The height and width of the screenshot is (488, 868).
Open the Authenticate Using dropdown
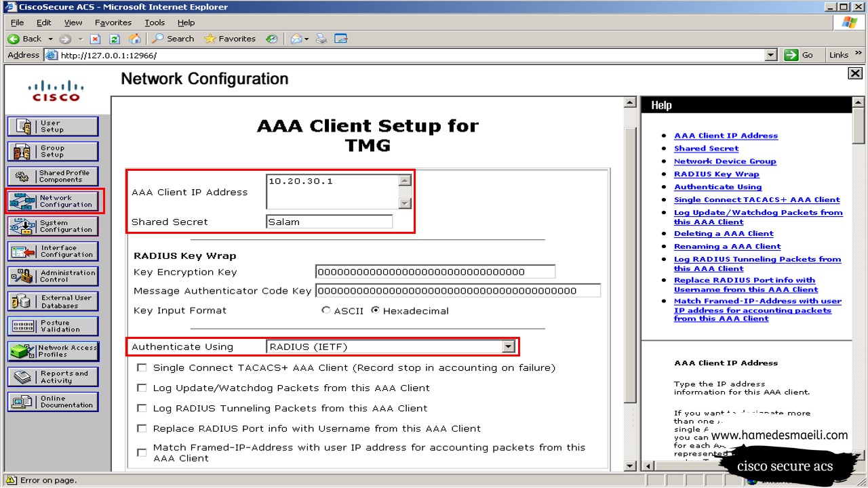coord(508,346)
